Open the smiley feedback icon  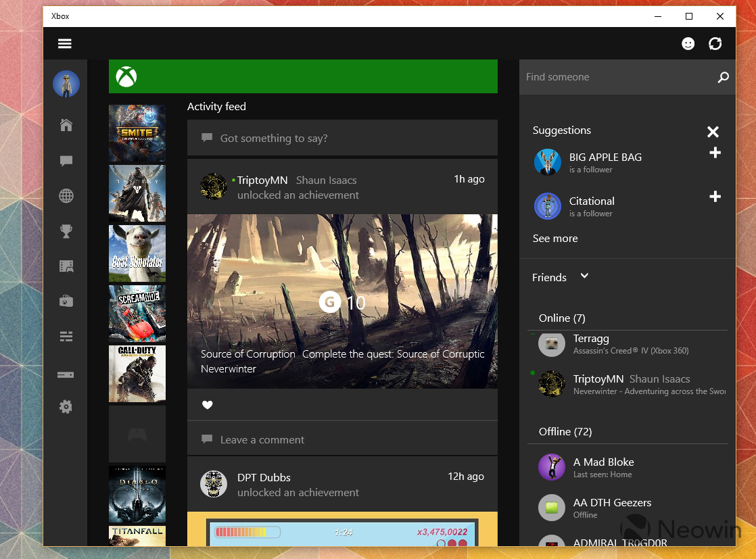tap(688, 44)
